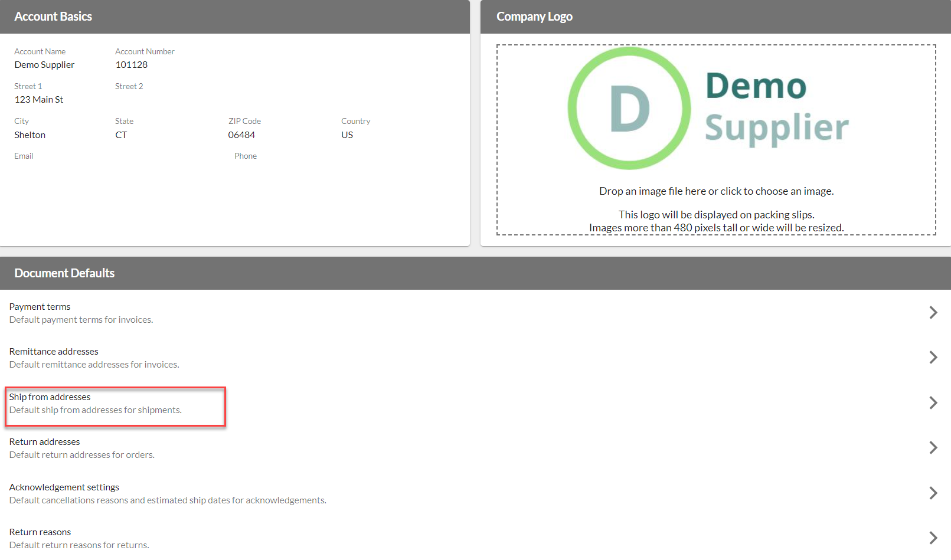Expand Acknowledgement settings with its chevron

click(933, 493)
